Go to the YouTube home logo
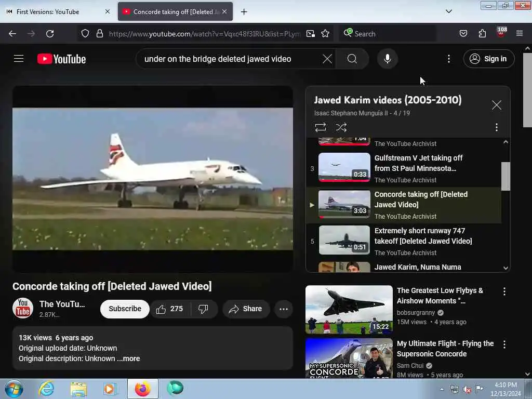The width and height of the screenshot is (532, 399). pyautogui.click(x=61, y=59)
